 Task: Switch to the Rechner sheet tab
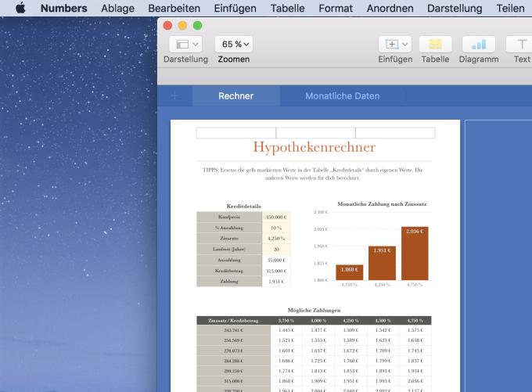[x=235, y=96]
